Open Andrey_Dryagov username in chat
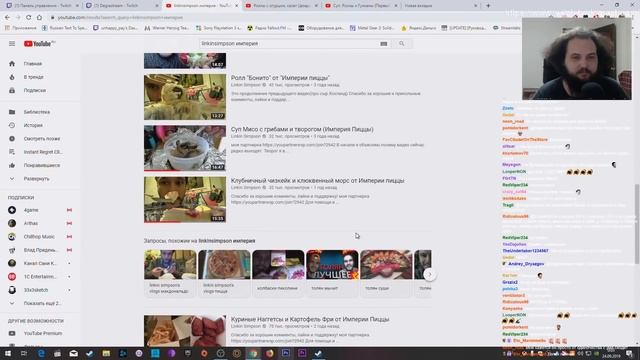Screen dimensions: 640x360 [x=526, y=264]
